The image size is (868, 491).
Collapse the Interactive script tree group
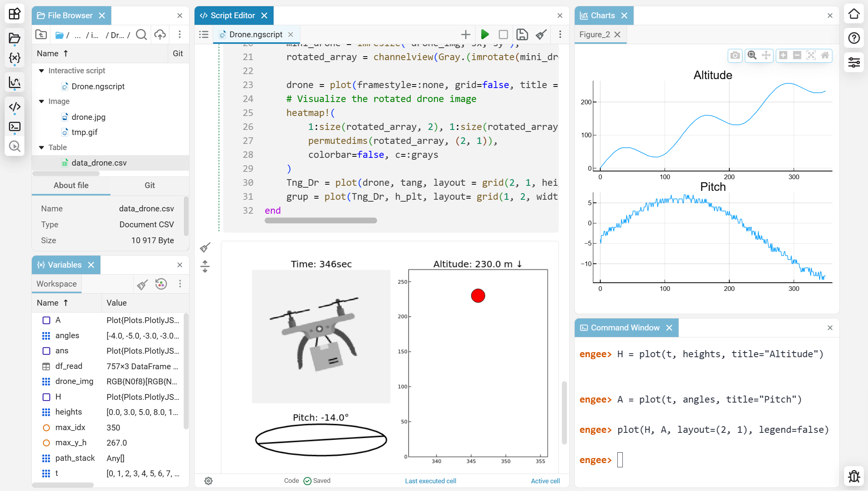(x=41, y=71)
